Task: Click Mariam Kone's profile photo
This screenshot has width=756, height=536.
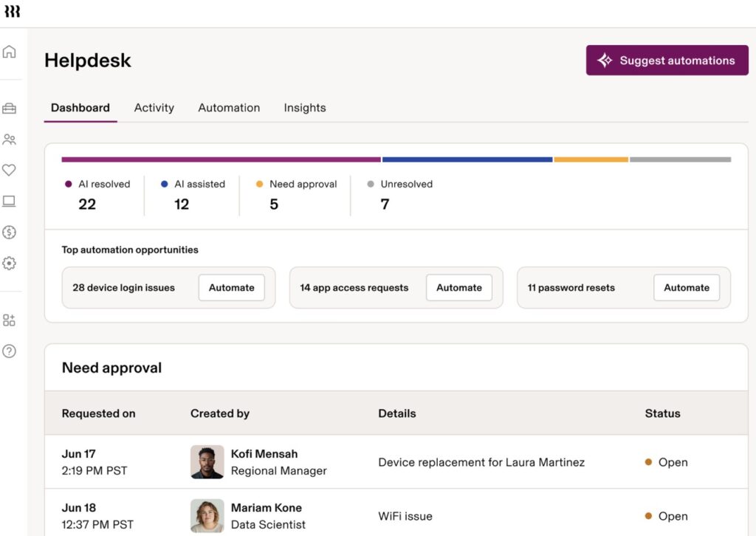Action: (207, 516)
